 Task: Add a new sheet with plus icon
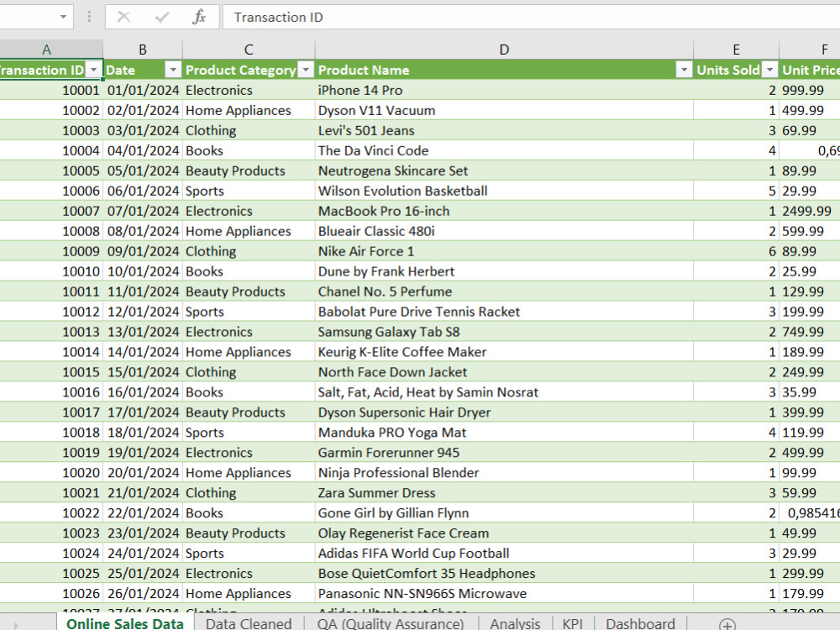727,625
